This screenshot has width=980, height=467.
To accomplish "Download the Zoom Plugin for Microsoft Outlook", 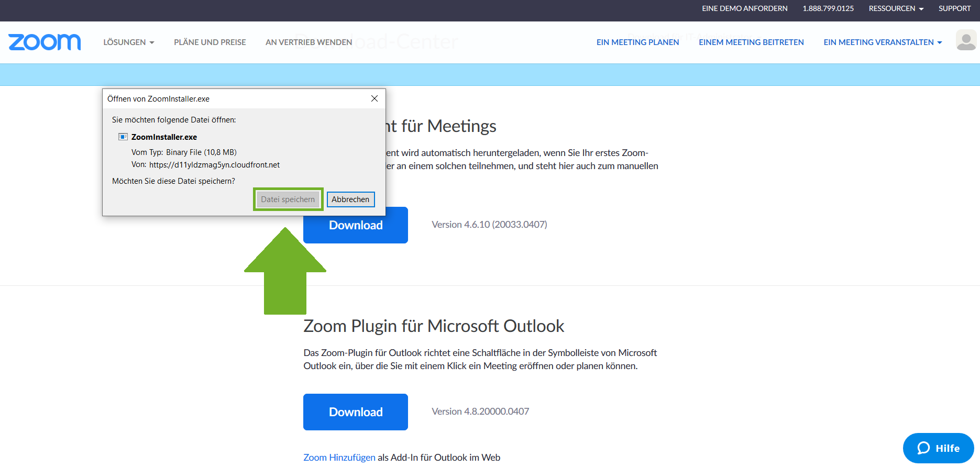I will point(355,412).
